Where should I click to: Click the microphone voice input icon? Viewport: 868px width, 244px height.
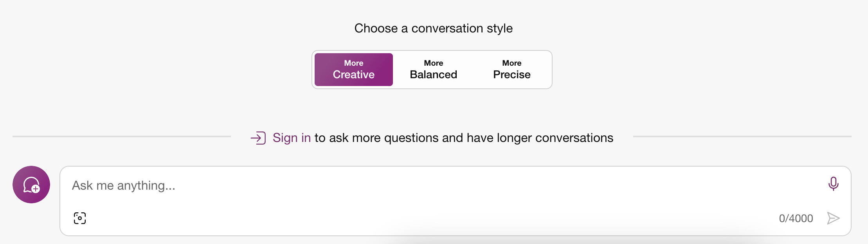tap(833, 183)
